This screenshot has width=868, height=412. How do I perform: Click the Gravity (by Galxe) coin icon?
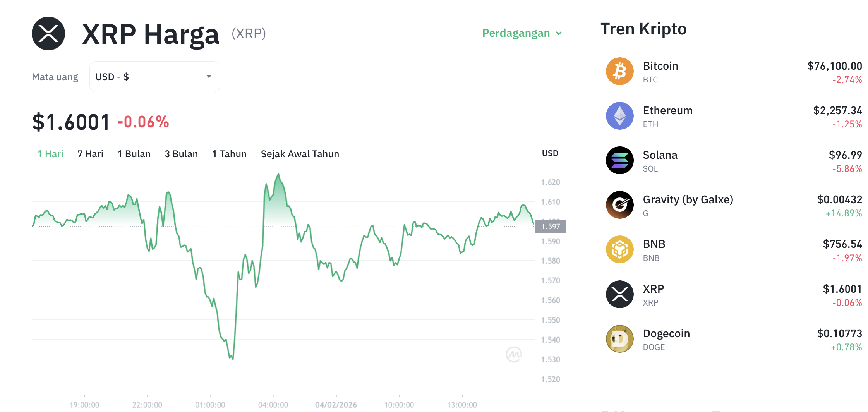pos(619,205)
